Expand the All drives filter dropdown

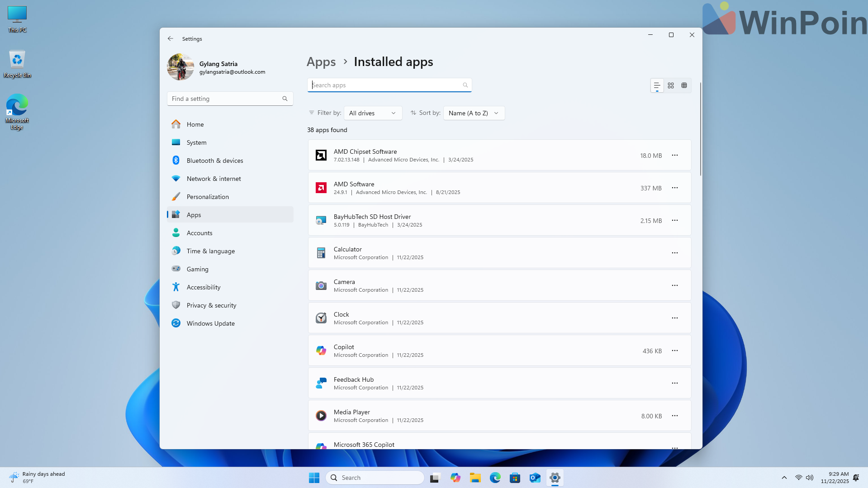click(x=373, y=113)
